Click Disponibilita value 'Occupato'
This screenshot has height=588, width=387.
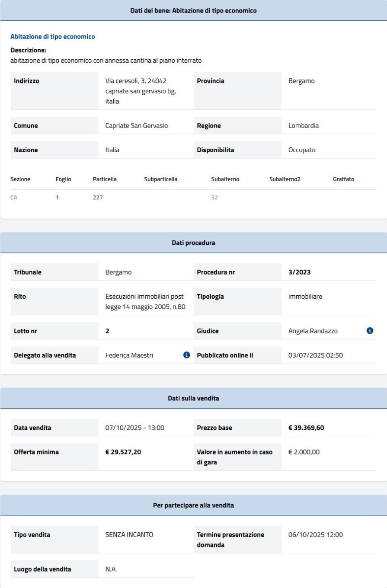click(302, 150)
